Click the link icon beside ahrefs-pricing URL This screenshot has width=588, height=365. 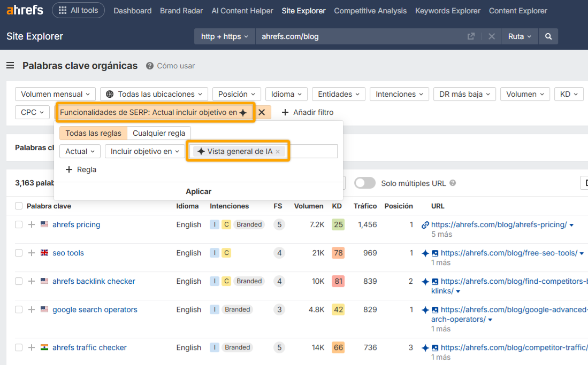click(425, 225)
